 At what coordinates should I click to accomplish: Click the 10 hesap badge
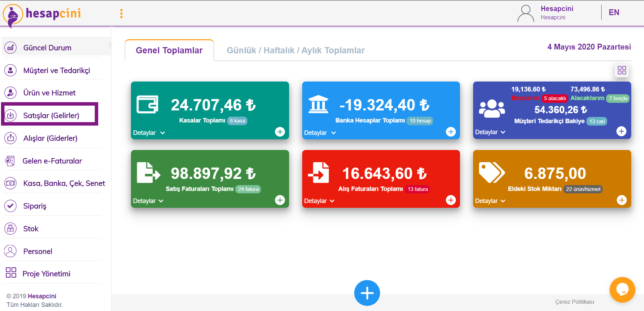click(x=420, y=121)
